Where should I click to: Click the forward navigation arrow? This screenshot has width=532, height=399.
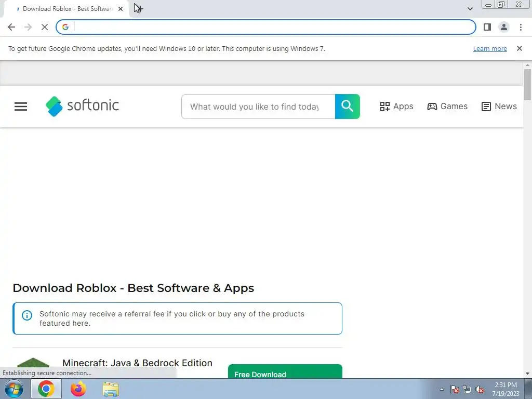pyautogui.click(x=28, y=27)
